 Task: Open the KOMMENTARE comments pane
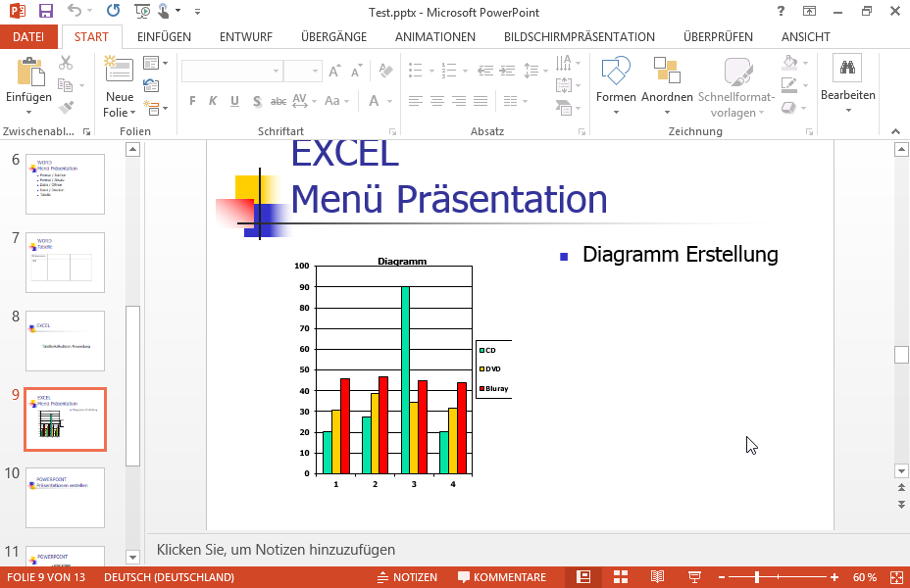502,577
